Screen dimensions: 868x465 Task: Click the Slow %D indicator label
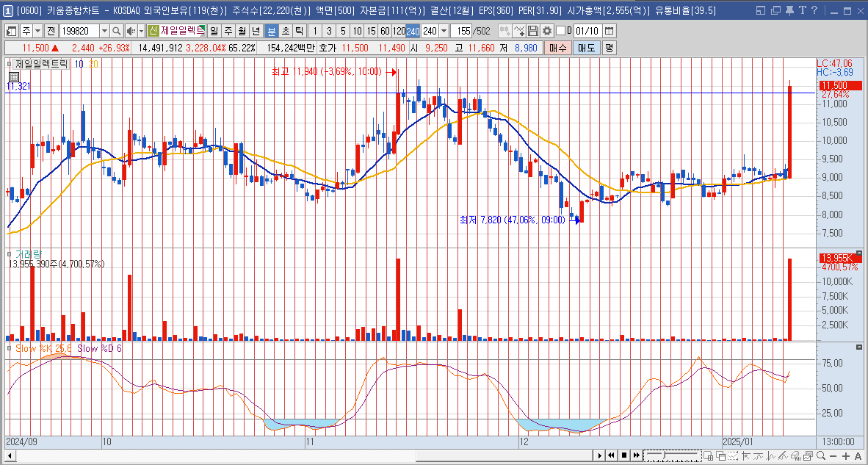click(x=100, y=349)
